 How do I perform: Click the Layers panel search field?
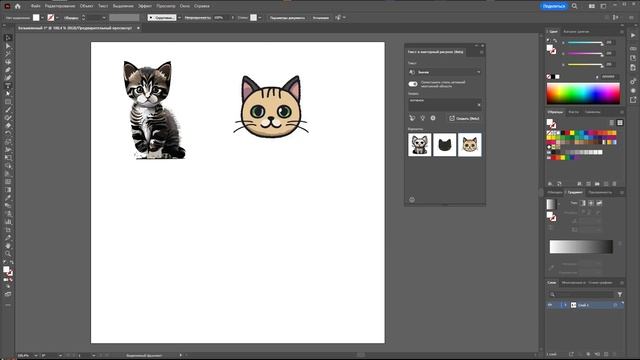(582, 294)
